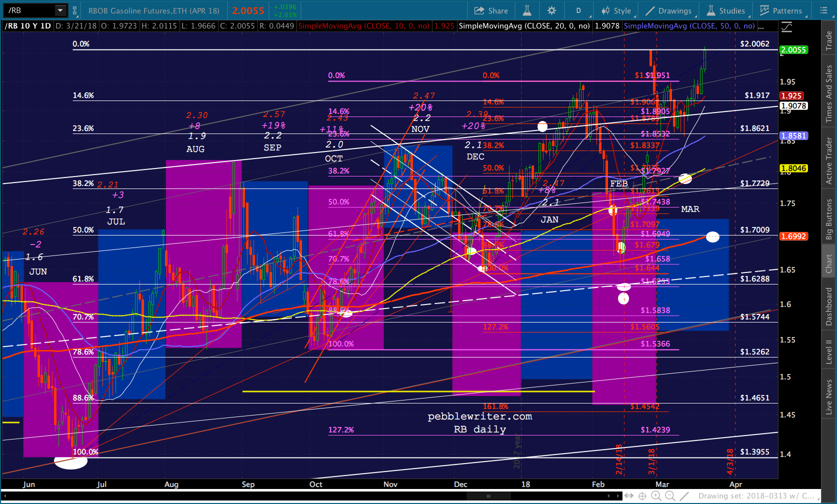Open the list menu icon at top right
Screen dimensions: 837x504
click(x=824, y=10)
